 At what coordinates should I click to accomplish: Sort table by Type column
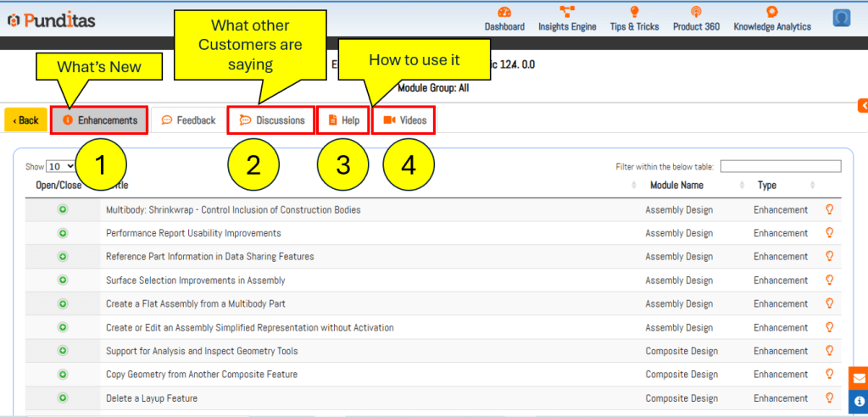(766, 186)
